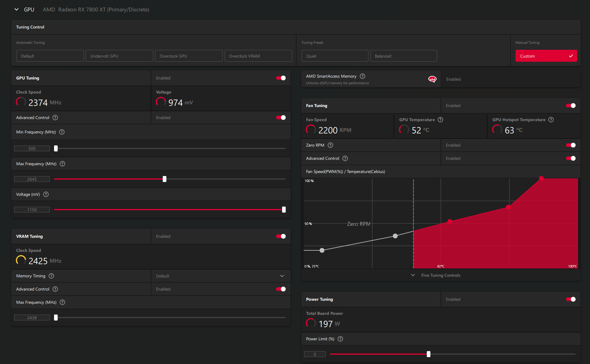Open help for Voltage (mV)
The height and width of the screenshot is (364, 590).
[46, 194]
